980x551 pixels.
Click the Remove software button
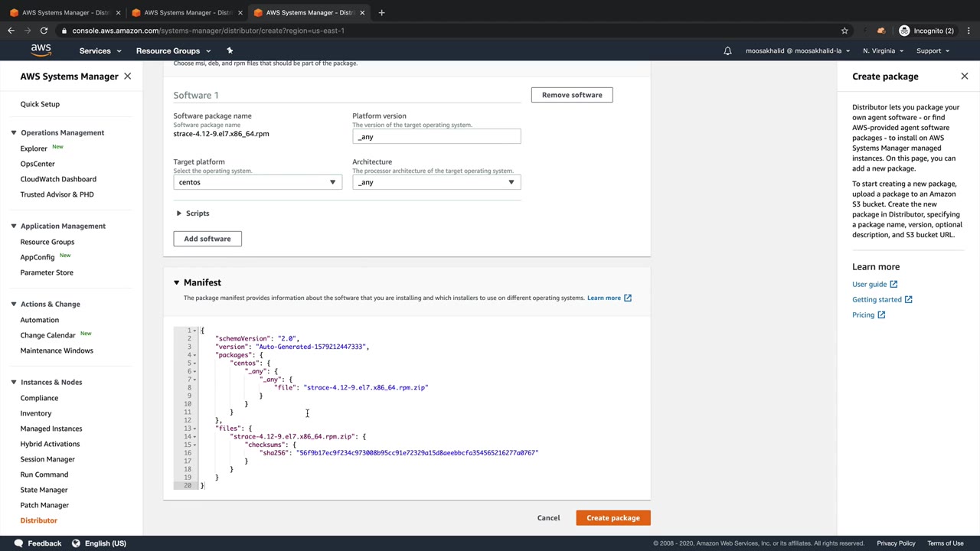click(572, 95)
